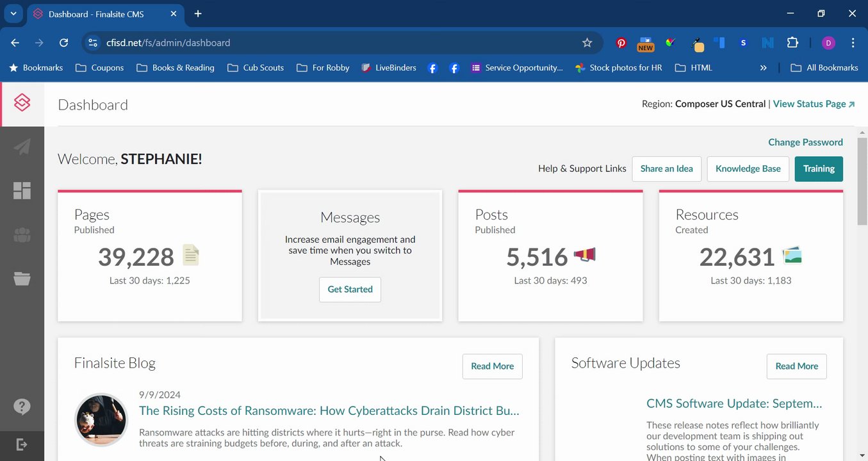Open the LiveBinders bookmark
Screen dimensions: 868x461
388,67
